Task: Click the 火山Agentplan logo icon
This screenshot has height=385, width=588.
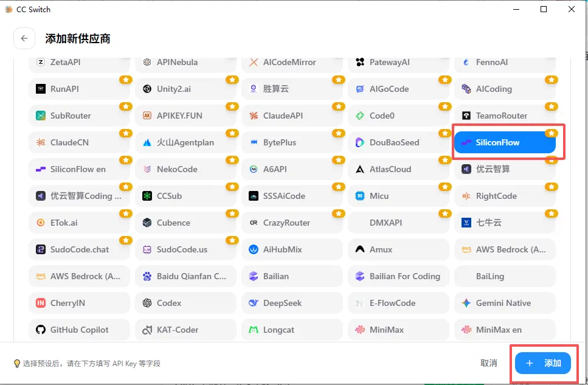Action: point(147,142)
